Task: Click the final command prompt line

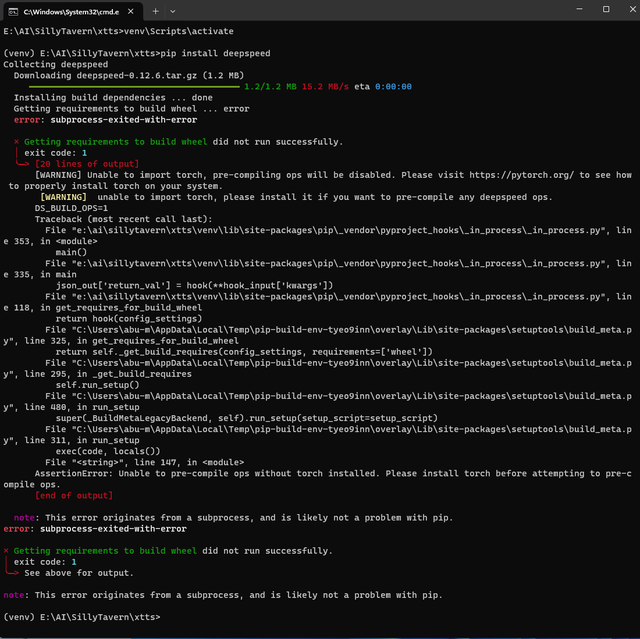Action: 82,617
